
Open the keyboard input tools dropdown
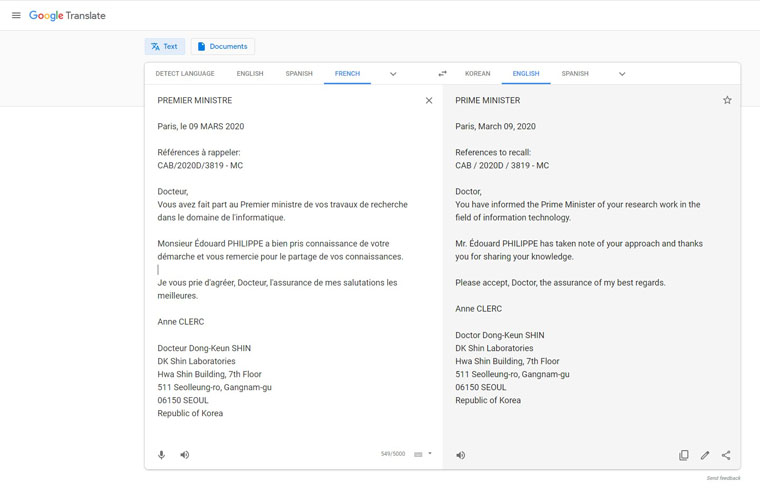tap(430, 454)
